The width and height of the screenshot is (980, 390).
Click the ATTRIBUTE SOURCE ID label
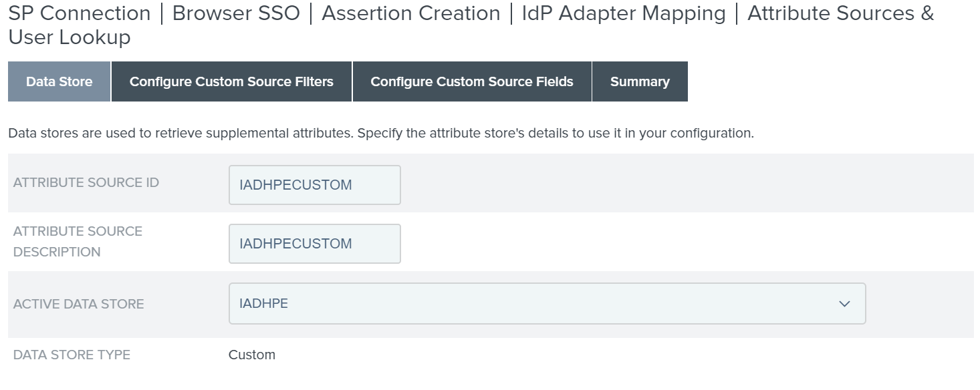click(x=86, y=182)
